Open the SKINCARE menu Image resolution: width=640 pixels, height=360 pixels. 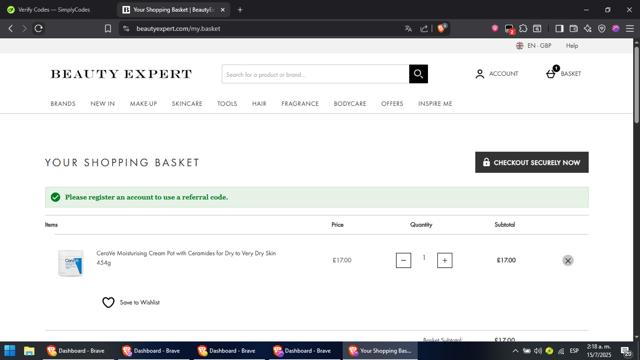pyautogui.click(x=187, y=104)
